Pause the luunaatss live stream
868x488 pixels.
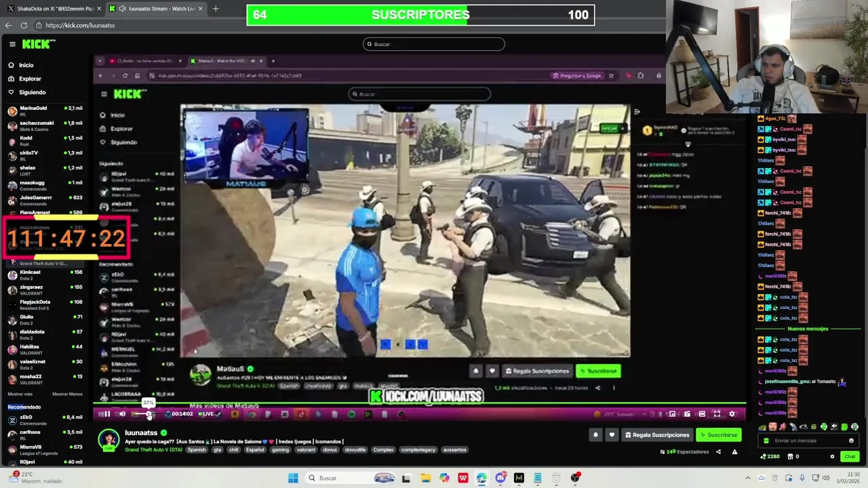[x=106, y=414]
